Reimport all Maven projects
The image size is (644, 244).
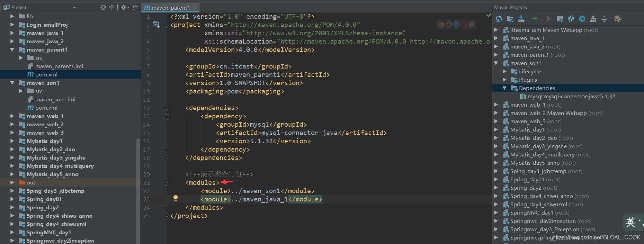[x=499, y=19]
